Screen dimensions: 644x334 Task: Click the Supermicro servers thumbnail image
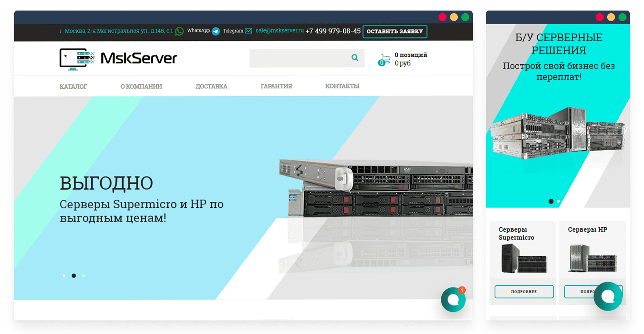tap(524, 258)
